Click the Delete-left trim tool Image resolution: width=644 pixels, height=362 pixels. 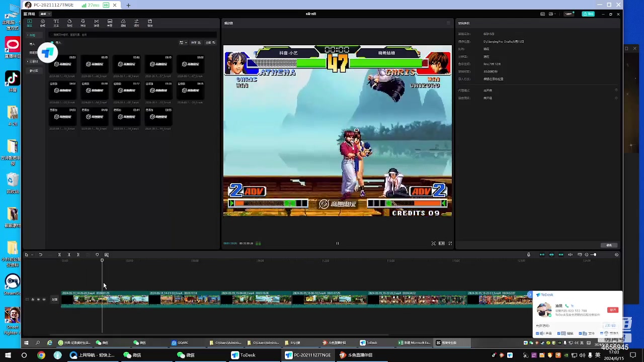(x=69, y=255)
